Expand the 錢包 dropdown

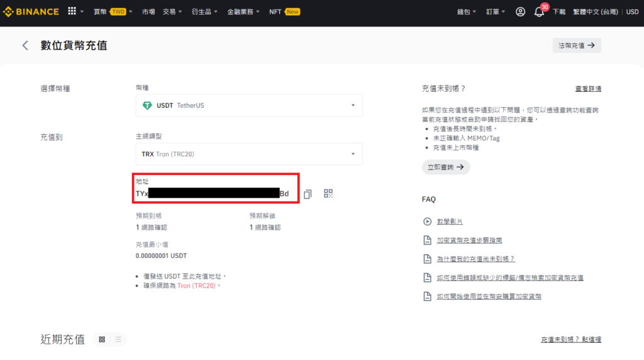click(467, 12)
